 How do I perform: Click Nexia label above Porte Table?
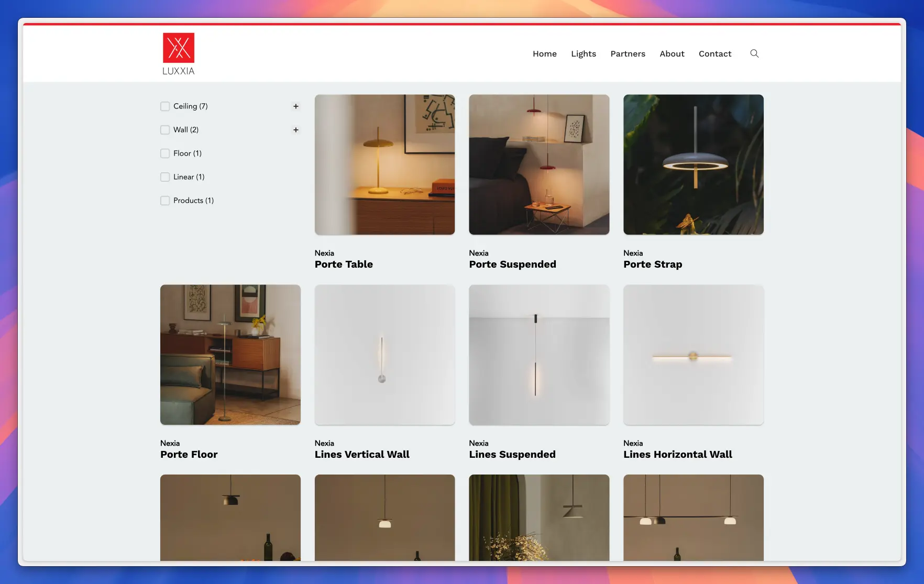point(324,253)
